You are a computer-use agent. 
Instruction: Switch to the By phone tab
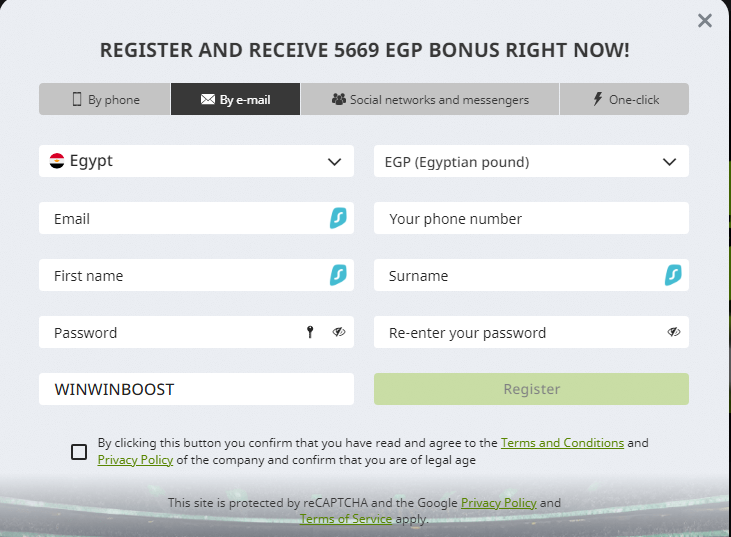pos(105,99)
